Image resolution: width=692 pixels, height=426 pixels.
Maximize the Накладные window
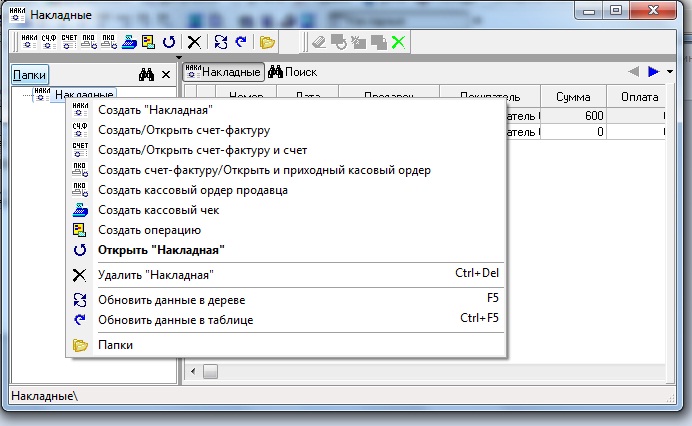[x=616, y=11]
